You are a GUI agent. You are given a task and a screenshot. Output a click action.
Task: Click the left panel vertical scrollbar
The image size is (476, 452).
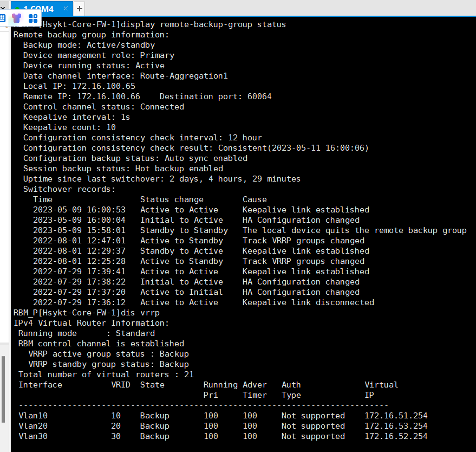point(3,390)
